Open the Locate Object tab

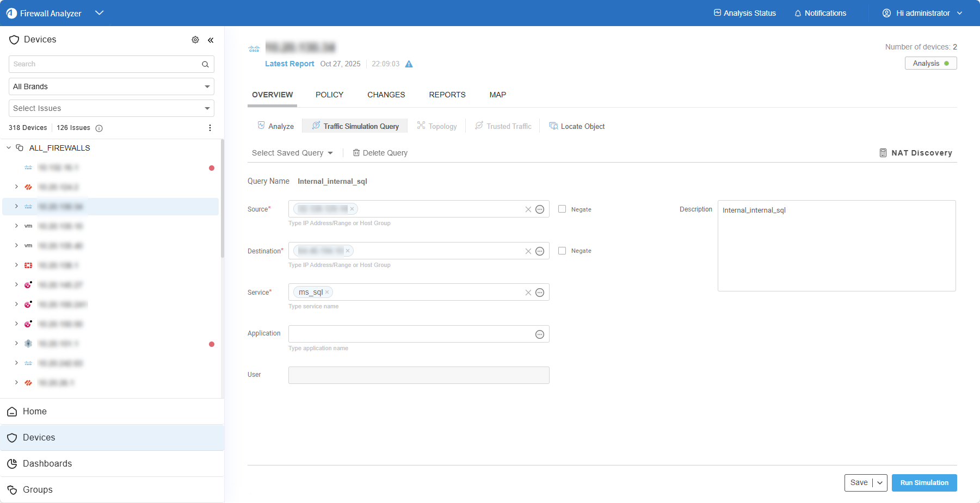tap(577, 126)
